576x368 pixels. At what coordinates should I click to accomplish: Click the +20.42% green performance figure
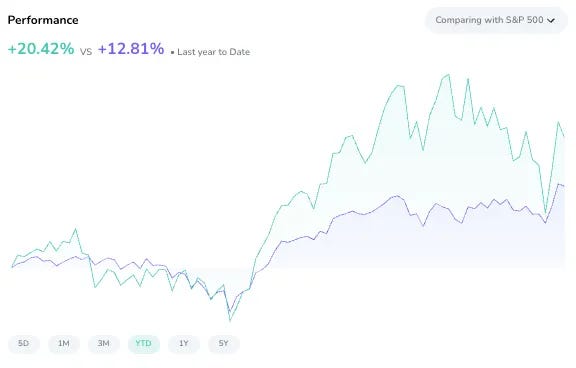[41, 49]
